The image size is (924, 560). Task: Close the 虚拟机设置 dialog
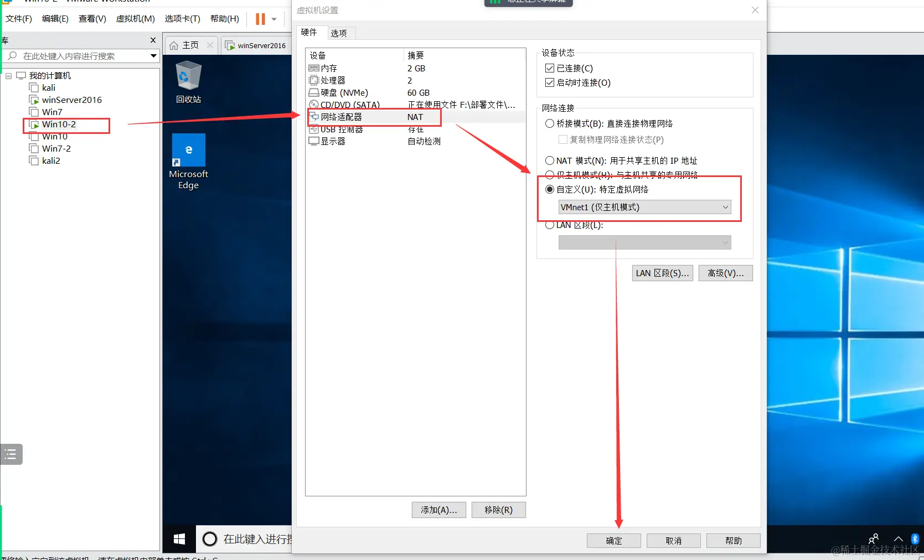[755, 10]
